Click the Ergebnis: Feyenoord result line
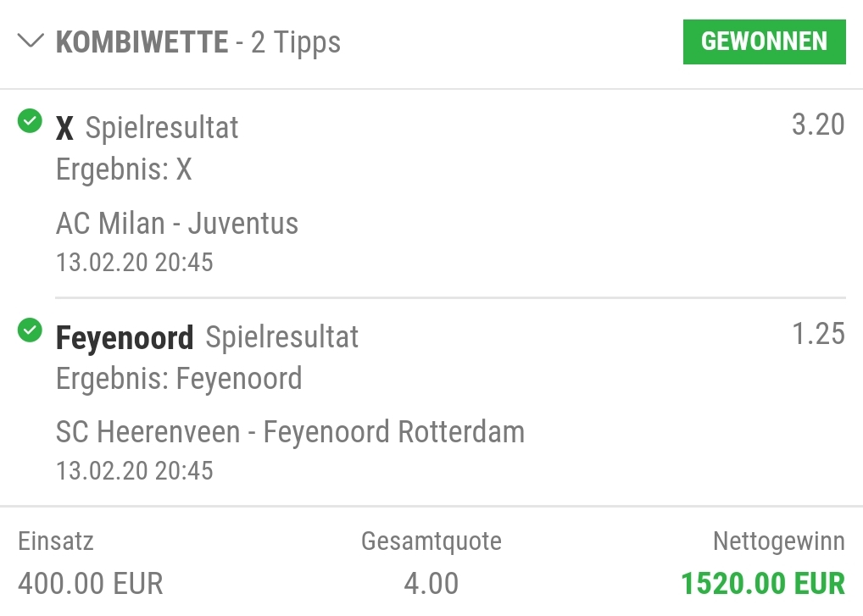 [x=179, y=378]
